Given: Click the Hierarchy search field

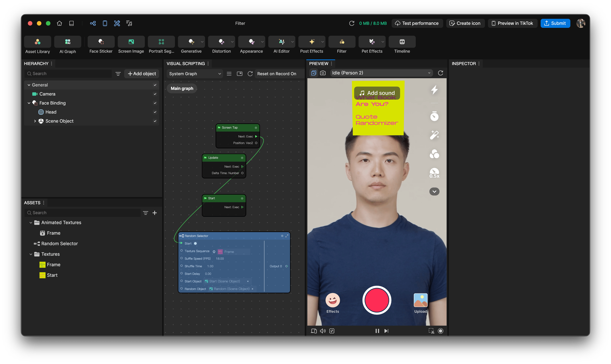Looking at the screenshot, I should (68, 74).
